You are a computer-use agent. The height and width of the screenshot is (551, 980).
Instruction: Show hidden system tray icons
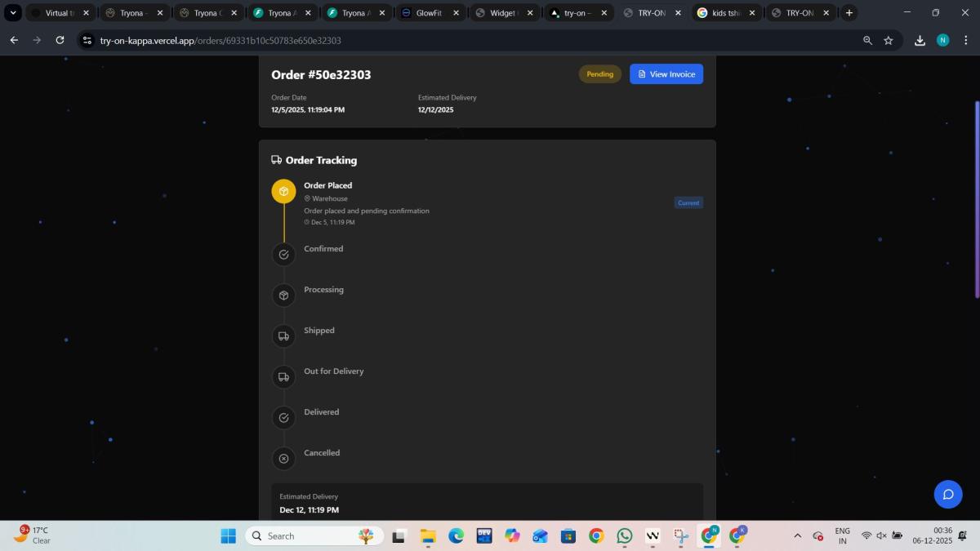click(797, 536)
